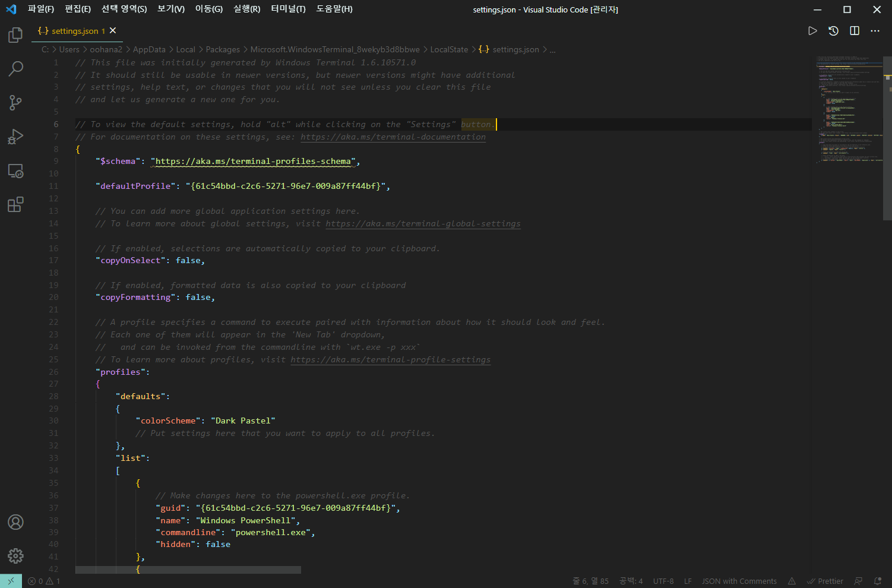The width and height of the screenshot is (892, 588).
Task: Click line number 26 in the gutter
Action: pyautogui.click(x=53, y=372)
